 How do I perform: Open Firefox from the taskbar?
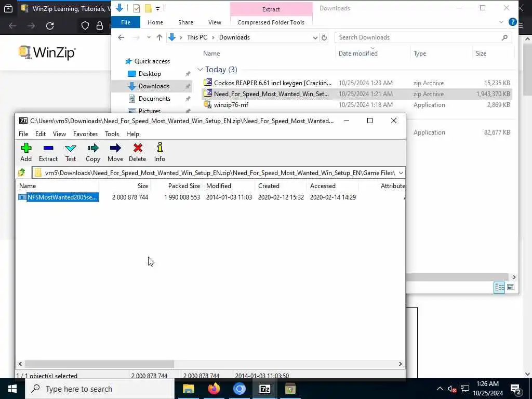[x=214, y=389]
